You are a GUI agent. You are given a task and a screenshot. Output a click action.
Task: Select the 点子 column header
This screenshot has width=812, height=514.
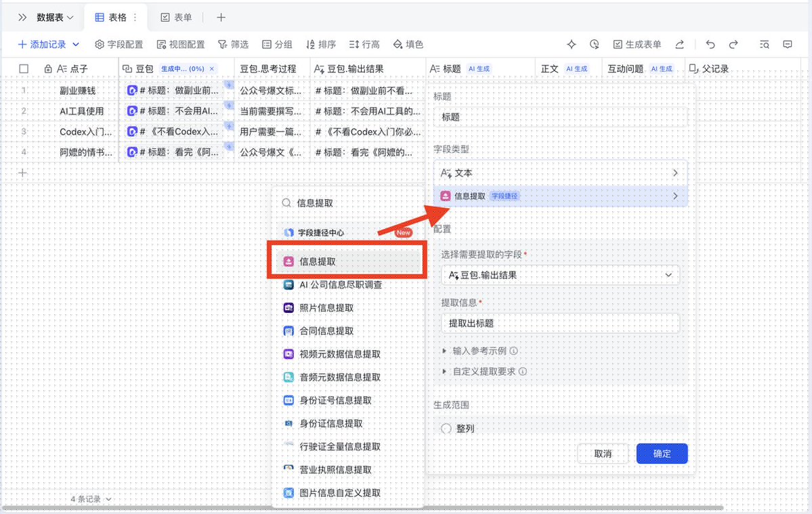pos(72,69)
